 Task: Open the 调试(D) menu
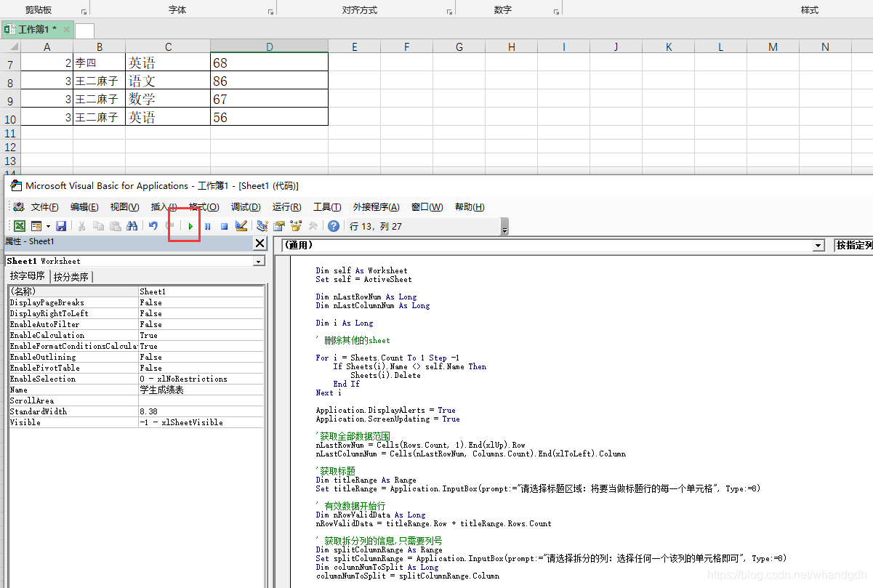246,207
